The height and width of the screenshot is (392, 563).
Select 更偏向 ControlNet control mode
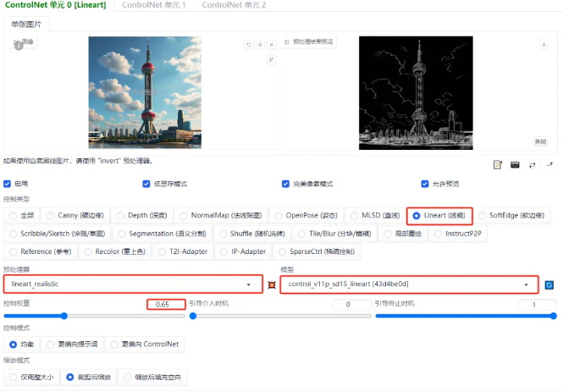point(145,345)
